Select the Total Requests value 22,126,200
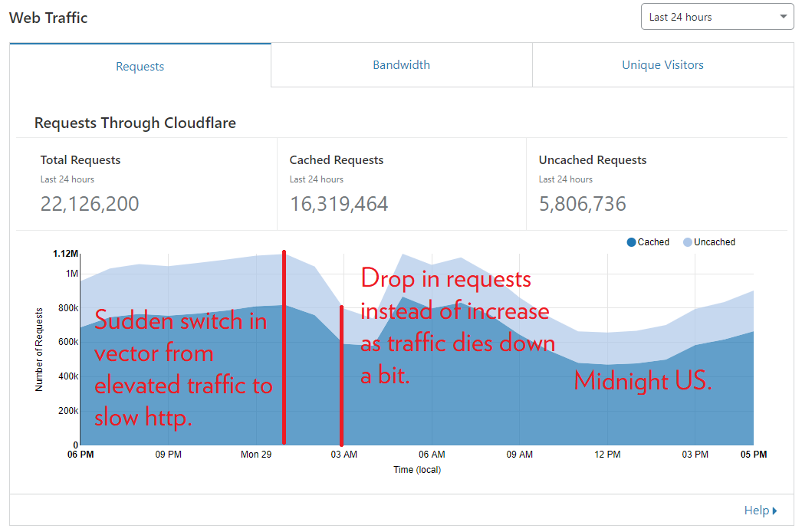Image resolution: width=802 pixels, height=532 pixels. [x=90, y=204]
